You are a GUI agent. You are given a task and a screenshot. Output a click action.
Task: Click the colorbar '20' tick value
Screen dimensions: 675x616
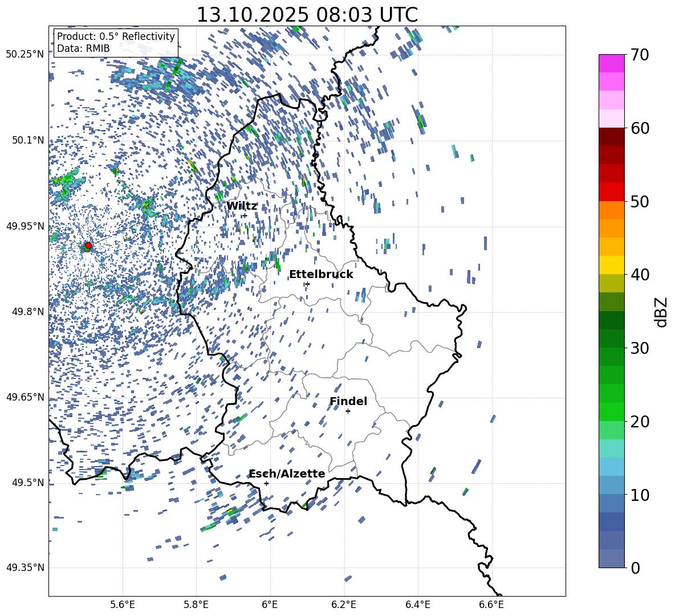[640, 421]
